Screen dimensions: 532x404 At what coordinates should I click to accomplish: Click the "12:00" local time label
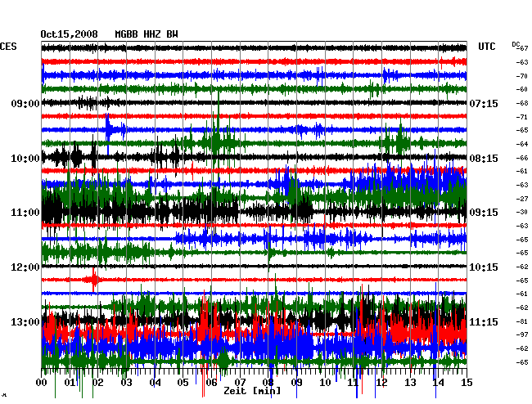click(25, 267)
